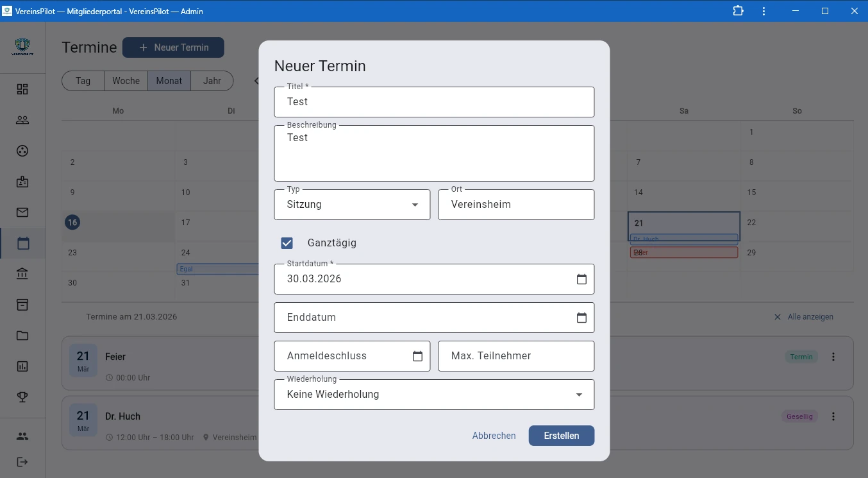Select the envelope mail icon in sidebar
This screenshot has height=478, width=868.
[22, 212]
